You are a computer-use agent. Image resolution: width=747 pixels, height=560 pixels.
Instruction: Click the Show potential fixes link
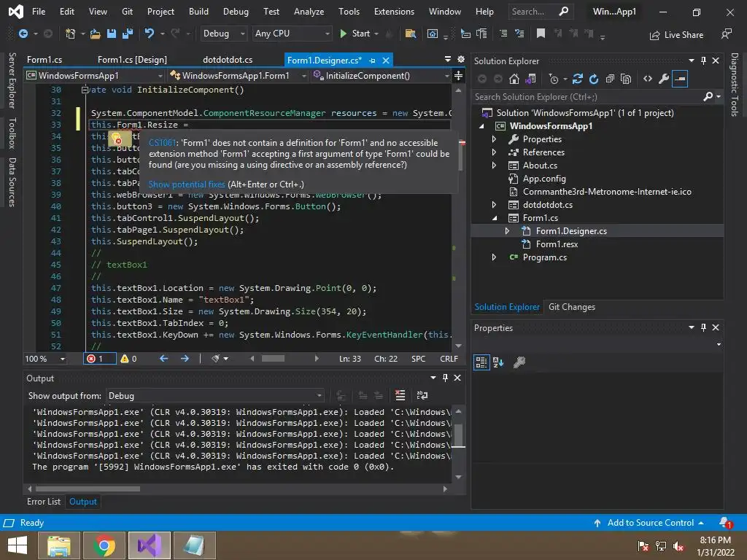point(187,184)
